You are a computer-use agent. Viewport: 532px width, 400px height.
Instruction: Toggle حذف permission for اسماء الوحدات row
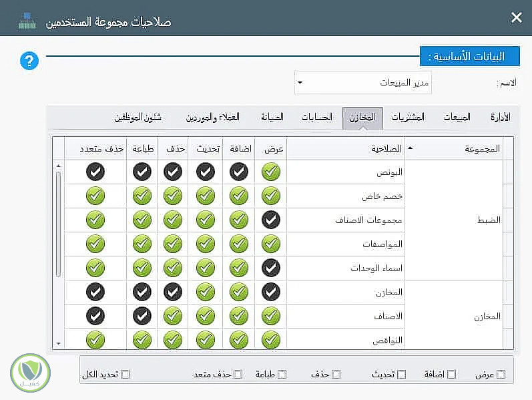coord(173,268)
